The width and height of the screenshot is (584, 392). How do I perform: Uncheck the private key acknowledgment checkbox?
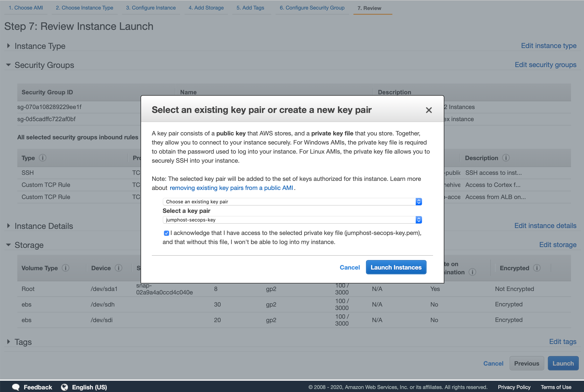pyautogui.click(x=166, y=233)
